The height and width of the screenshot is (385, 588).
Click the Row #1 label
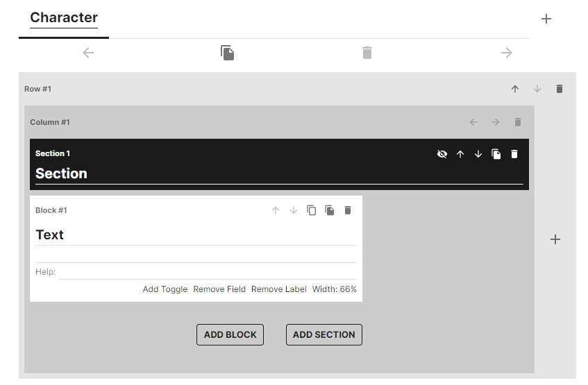[38, 89]
